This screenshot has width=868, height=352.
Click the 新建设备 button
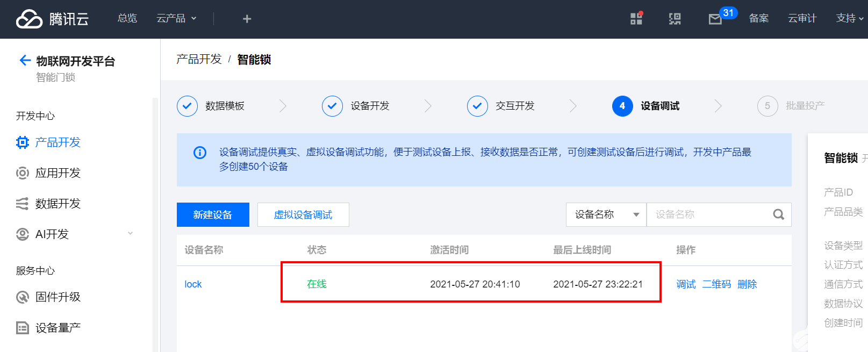point(213,214)
